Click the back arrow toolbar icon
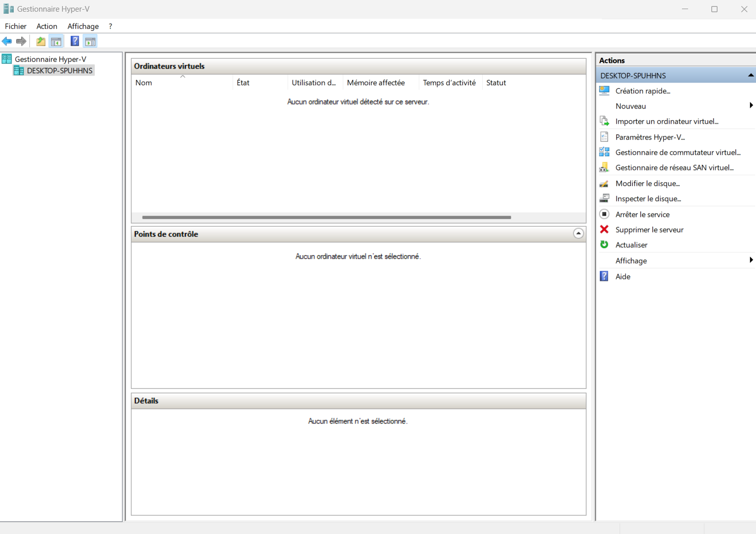The width and height of the screenshot is (756, 534). click(x=7, y=42)
